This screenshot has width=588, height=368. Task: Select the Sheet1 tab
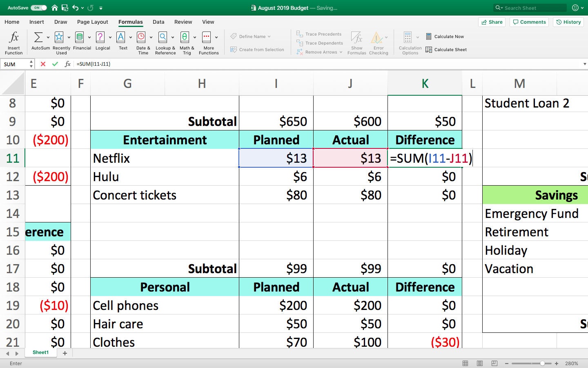pos(40,352)
